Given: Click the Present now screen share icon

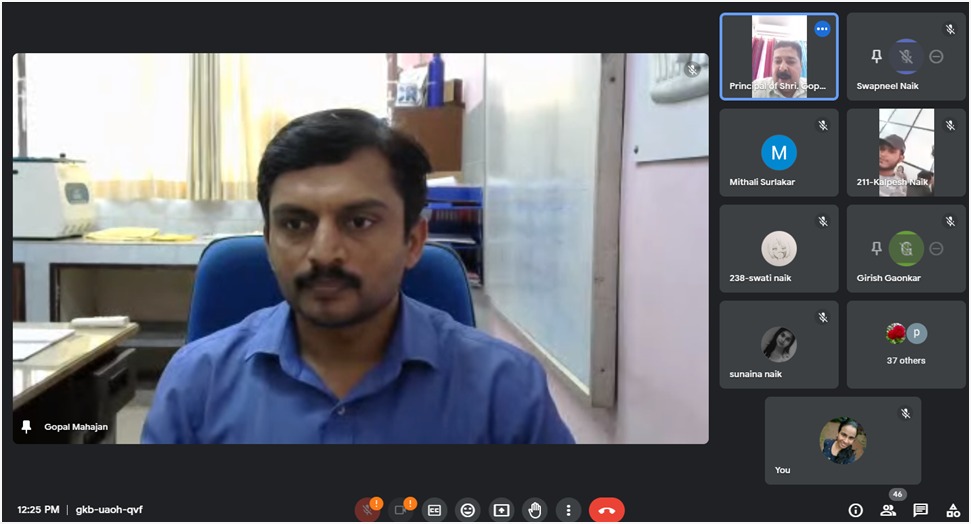Looking at the screenshot, I should (x=501, y=510).
